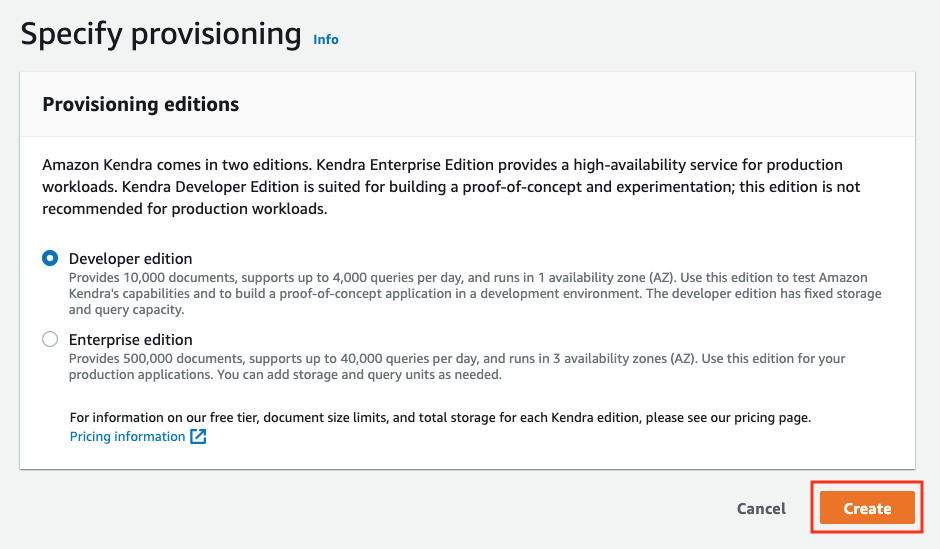The width and height of the screenshot is (940, 549).
Task: Click the text about fixed storage and query capacity
Action: click(x=475, y=301)
